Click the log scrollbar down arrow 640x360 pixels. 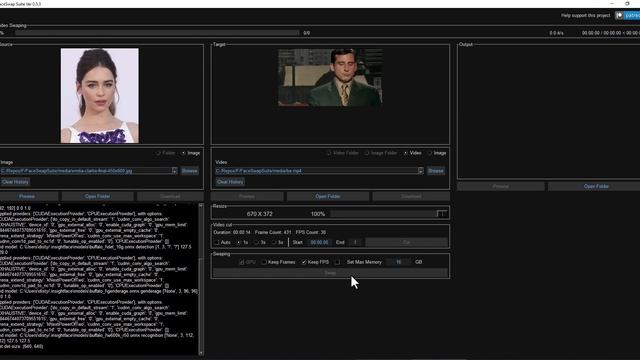tap(201, 353)
